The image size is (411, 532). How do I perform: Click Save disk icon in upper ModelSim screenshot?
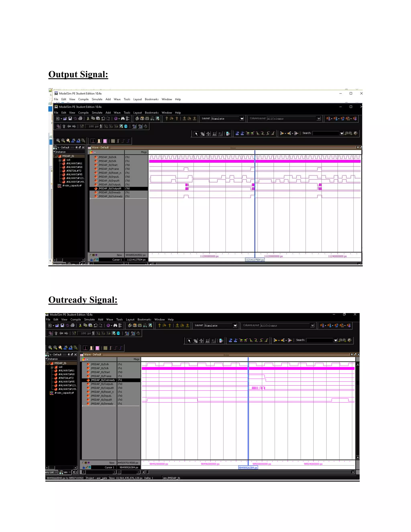[70, 119]
